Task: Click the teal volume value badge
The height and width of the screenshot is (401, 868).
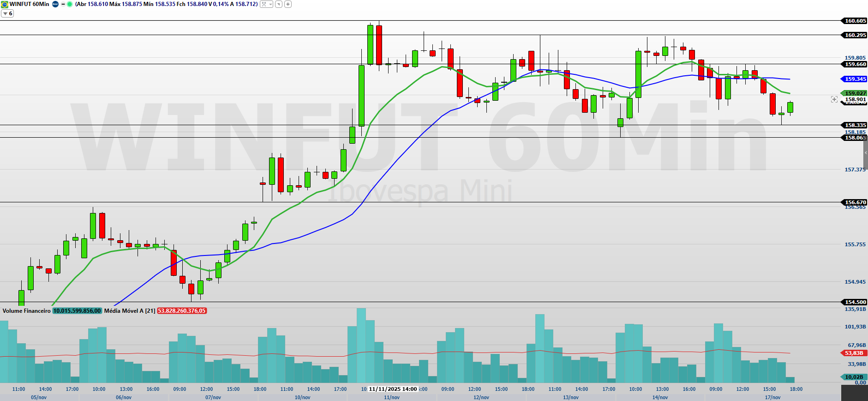Action: [77, 311]
